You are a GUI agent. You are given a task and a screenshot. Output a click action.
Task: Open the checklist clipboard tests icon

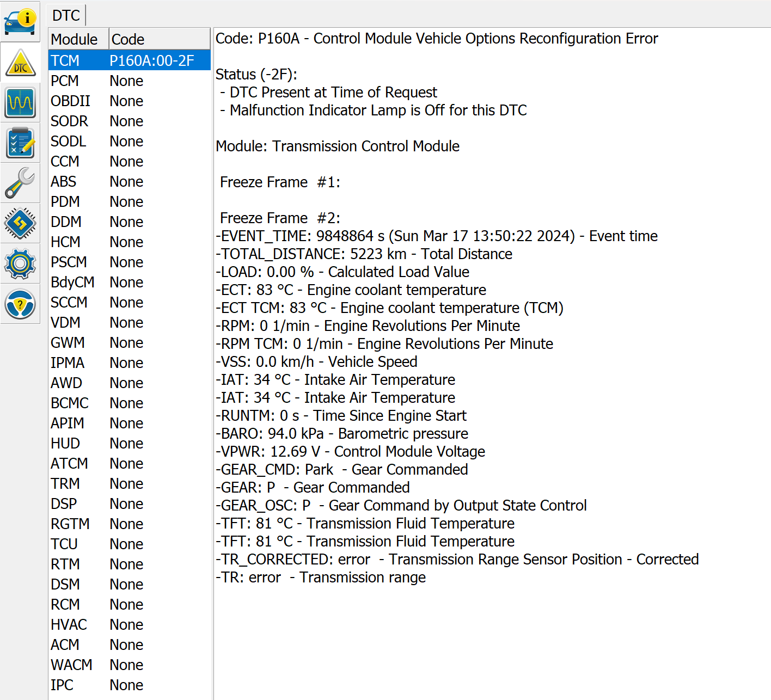tap(20, 143)
